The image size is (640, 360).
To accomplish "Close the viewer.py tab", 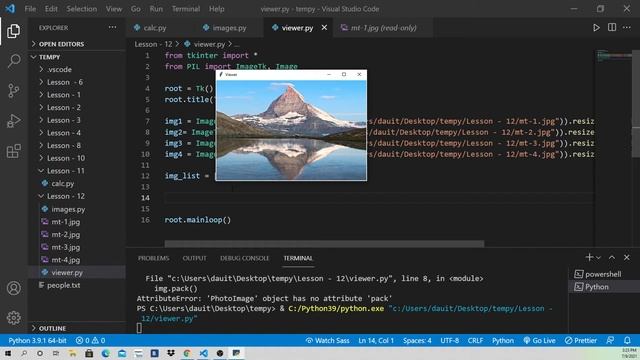I will coord(324,27).
